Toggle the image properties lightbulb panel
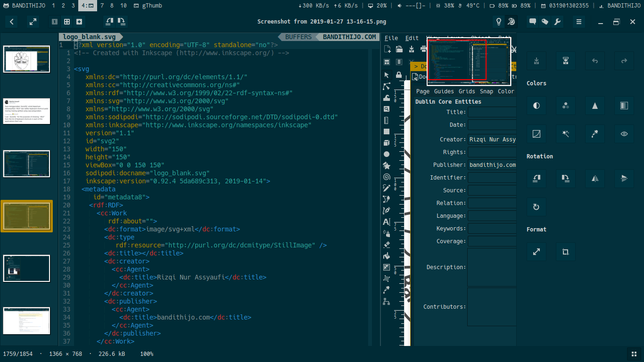Screen dimensions: 644x362 [498, 22]
